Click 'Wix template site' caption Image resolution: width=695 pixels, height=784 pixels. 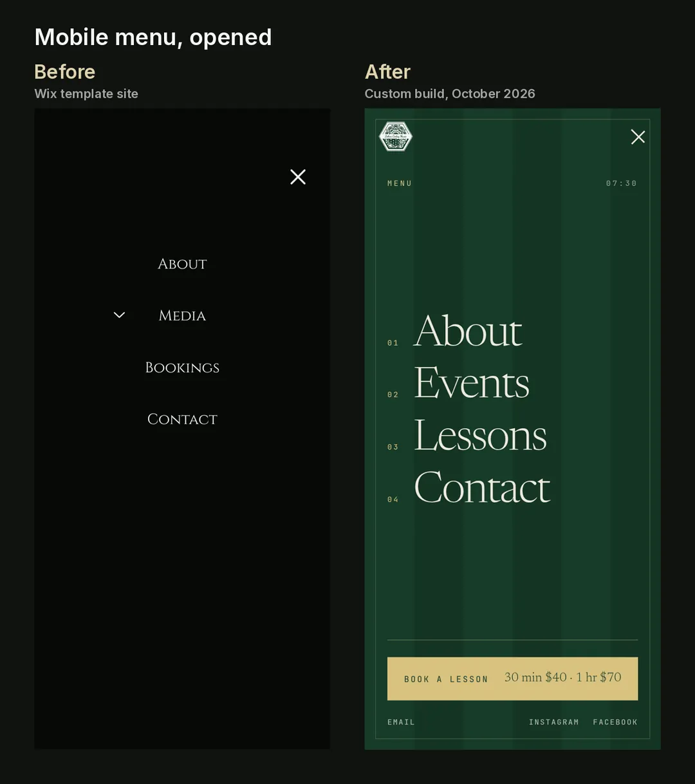pos(86,94)
